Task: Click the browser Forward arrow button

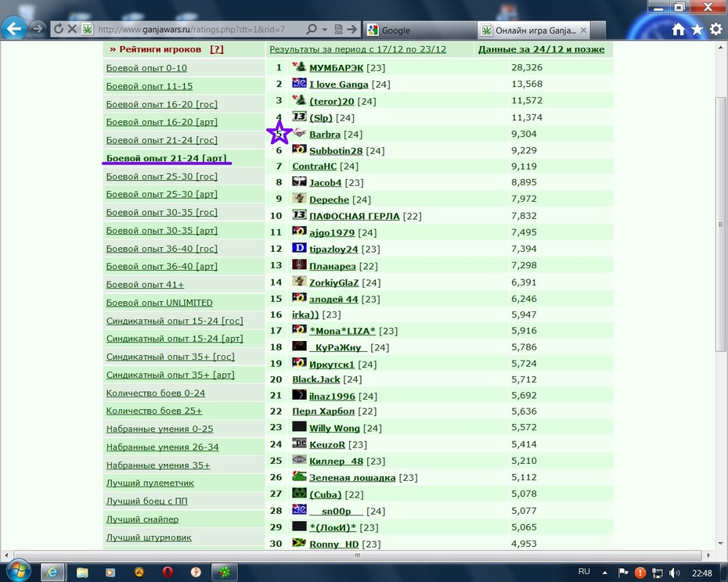Action: [38, 29]
